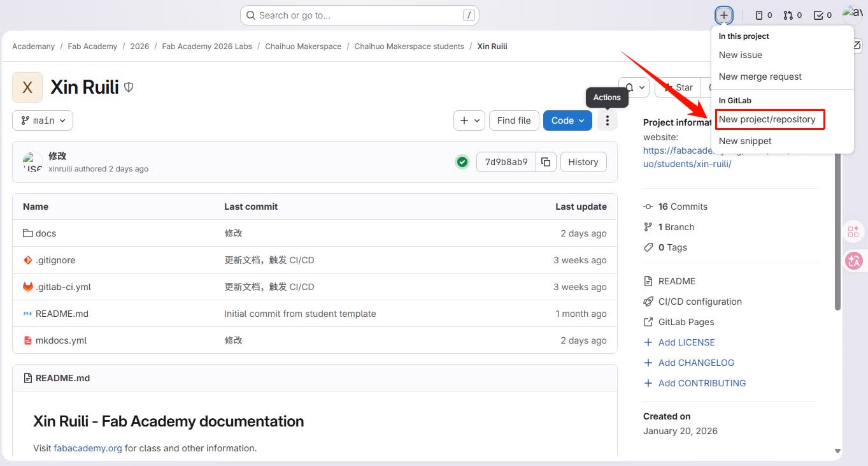The image size is (868, 466).
Task: Open .gitignore file name in table
Action: tap(55, 260)
